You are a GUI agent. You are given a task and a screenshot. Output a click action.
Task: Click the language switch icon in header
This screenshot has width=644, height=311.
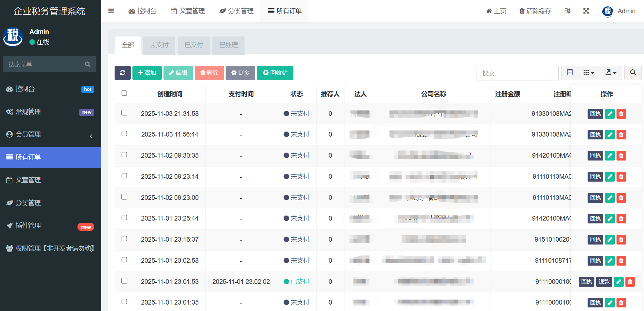click(x=567, y=11)
